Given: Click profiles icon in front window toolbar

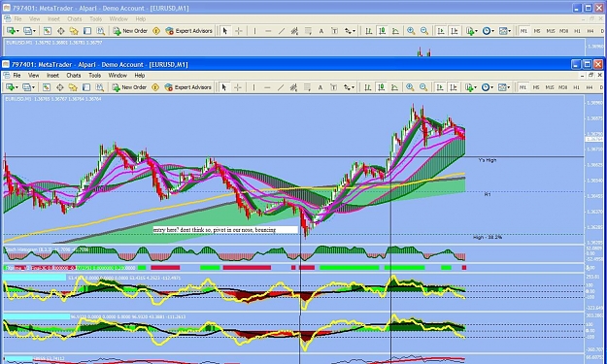Looking at the screenshot, I should [x=26, y=87].
